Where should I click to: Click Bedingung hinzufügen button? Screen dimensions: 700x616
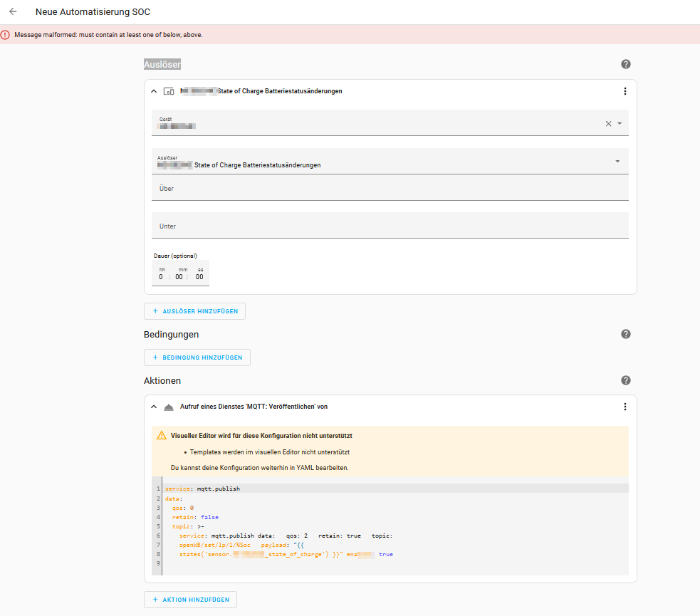197,357
